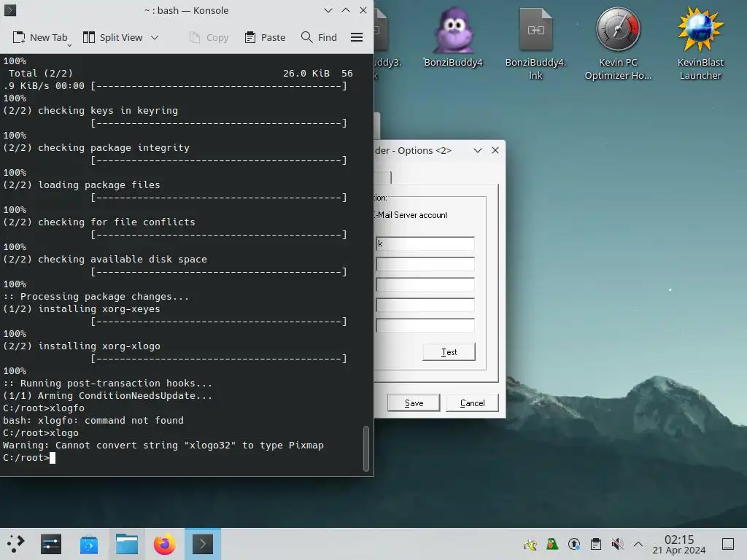
Task: Click the muted volume tray icon
Action: coord(617,544)
